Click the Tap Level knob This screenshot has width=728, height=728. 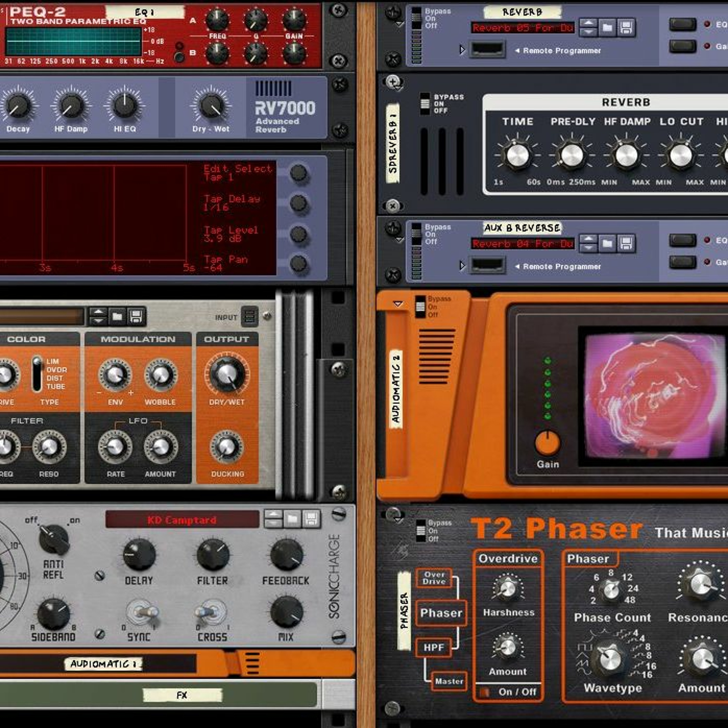pos(299,234)
